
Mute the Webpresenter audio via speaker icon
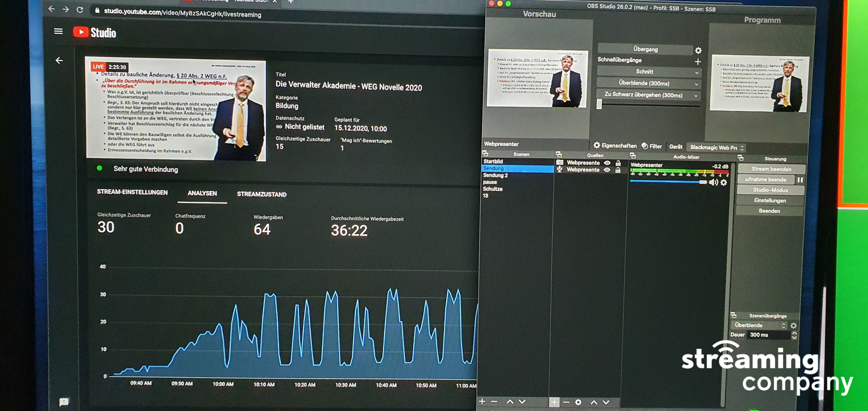point(713,183)
